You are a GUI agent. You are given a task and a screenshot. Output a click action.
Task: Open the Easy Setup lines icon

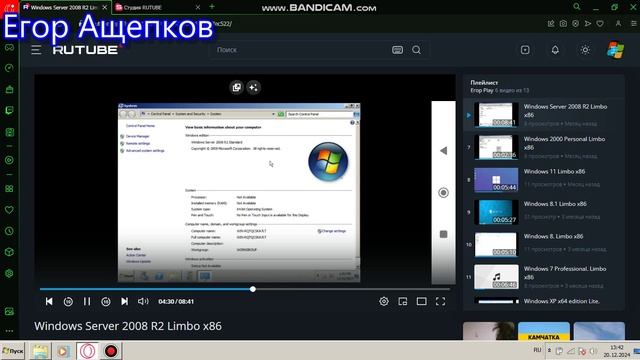[633, 24]
